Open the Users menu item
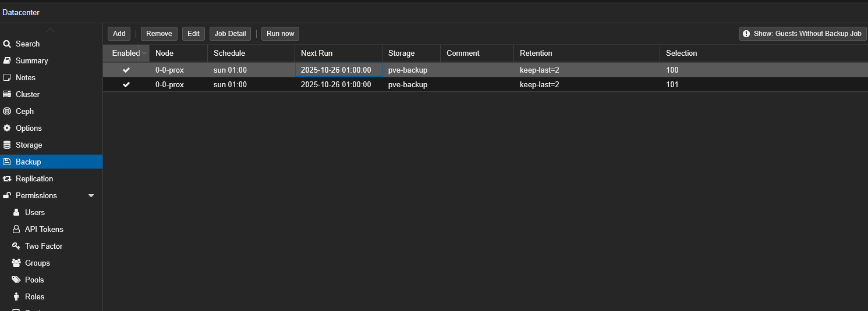Viewport: 868px width, 311px height. click(34, 212)
